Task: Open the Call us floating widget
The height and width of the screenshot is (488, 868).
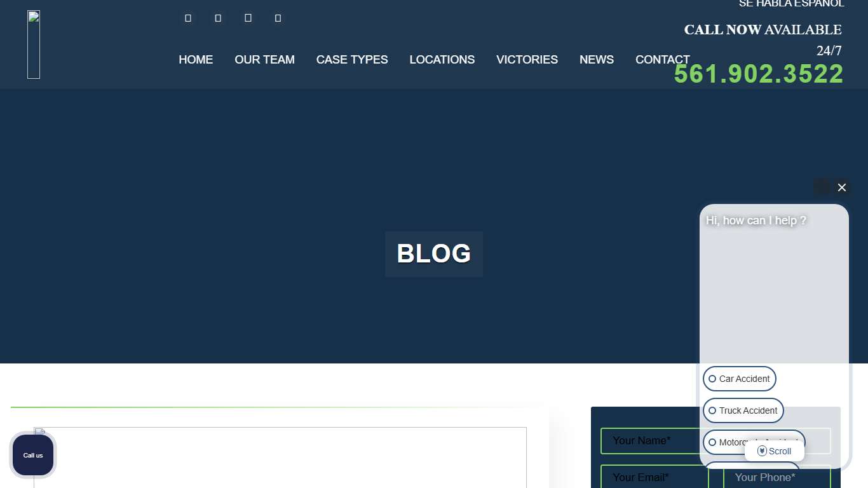Action: [33, 455]
